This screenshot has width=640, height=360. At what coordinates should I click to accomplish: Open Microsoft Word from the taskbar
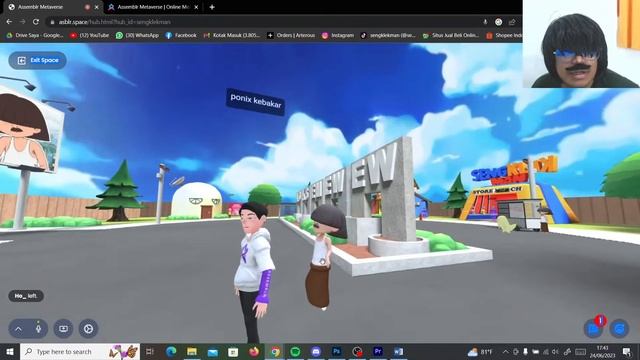(x=399, y=351)
